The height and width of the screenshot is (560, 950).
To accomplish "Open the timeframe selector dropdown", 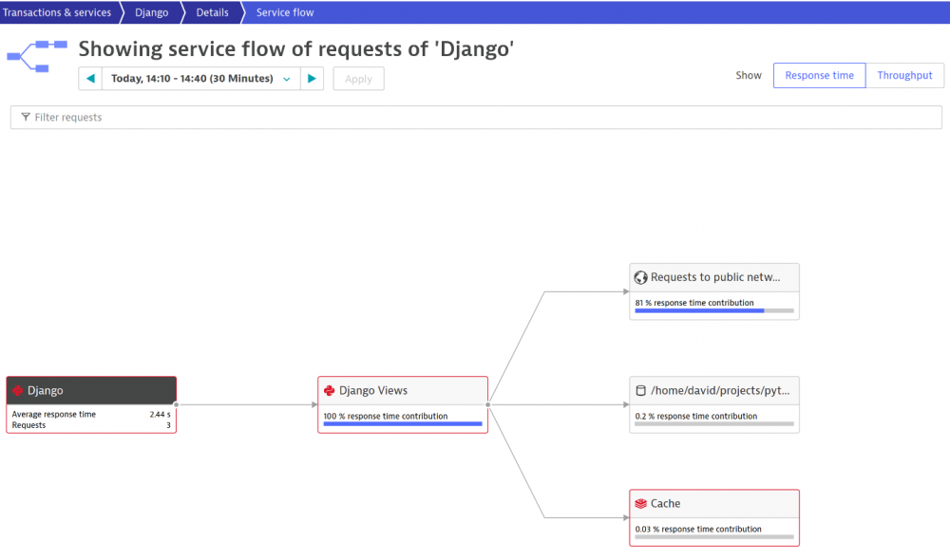I will (x=287, y=79).
